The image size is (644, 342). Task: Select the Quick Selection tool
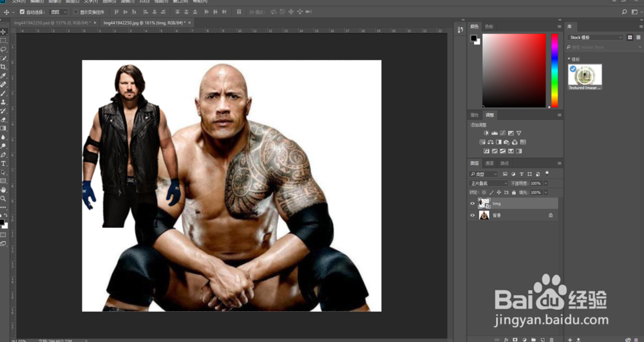click(3, 58)
